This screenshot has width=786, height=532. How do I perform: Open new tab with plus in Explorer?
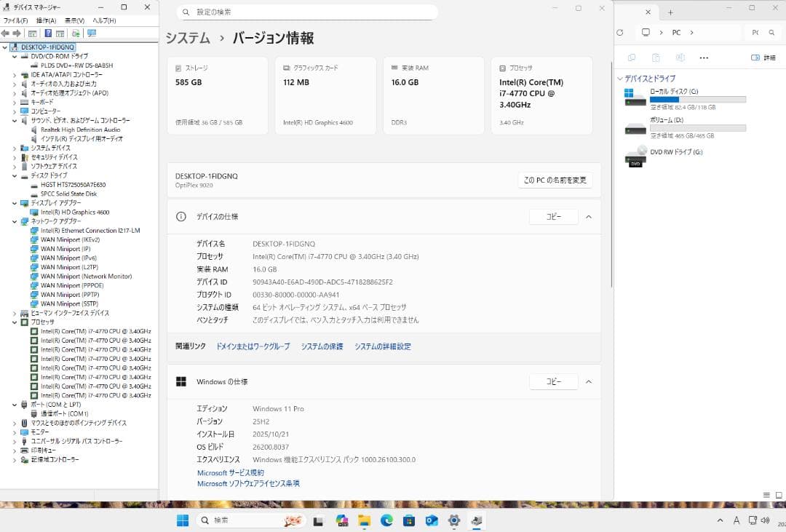tap(670, 12)
